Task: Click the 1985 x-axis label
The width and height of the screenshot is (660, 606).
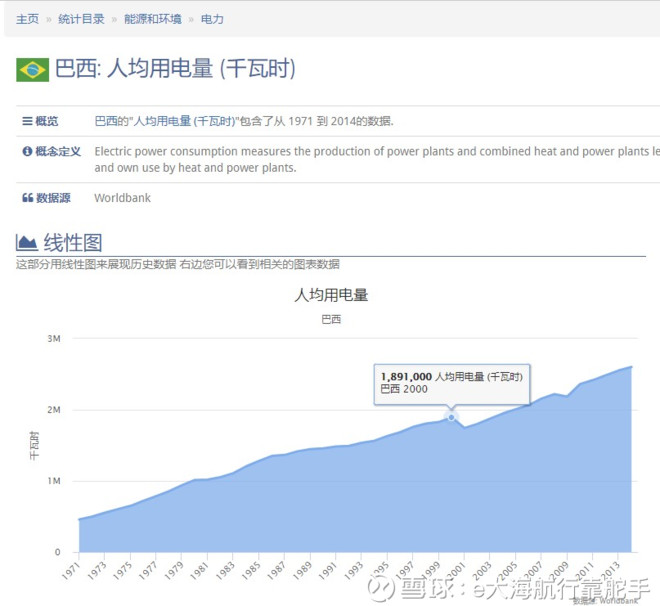Action: pyautogui.click(x=251, y=571)
